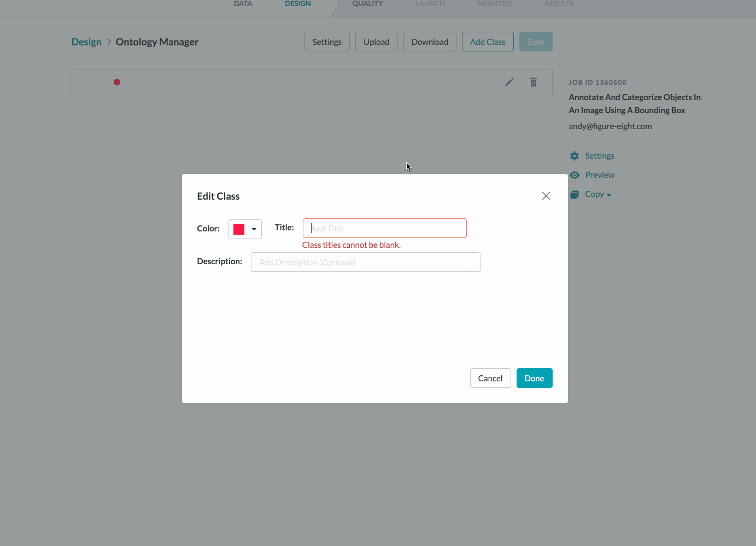The width and height of the screenshot is (756, 546).
Task: Click the Add Class button
Action: (x=488, y=42)
